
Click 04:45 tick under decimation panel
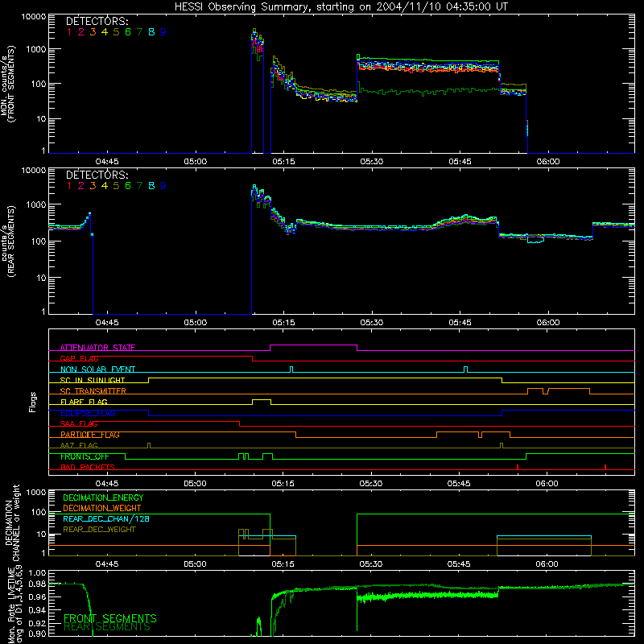tap(107, 564)
